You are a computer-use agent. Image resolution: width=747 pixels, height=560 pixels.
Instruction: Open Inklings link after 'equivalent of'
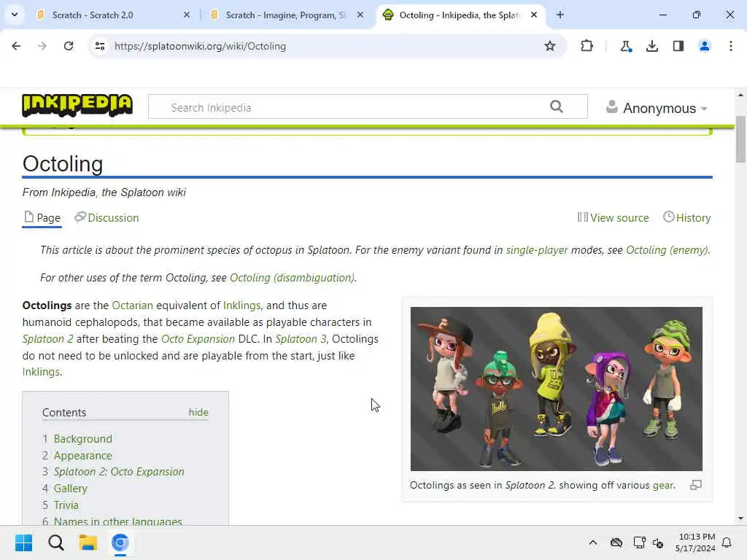242,306
